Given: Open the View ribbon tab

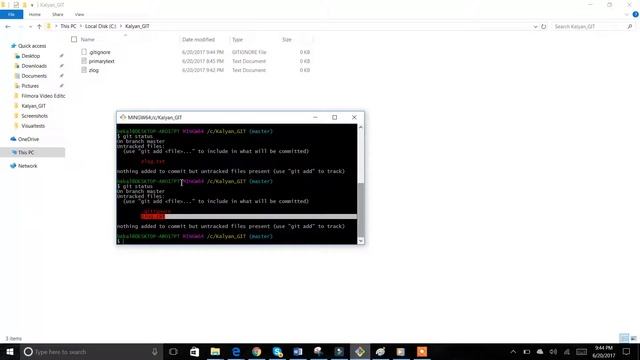Looking at the screenshot, I should click(79, 14).
